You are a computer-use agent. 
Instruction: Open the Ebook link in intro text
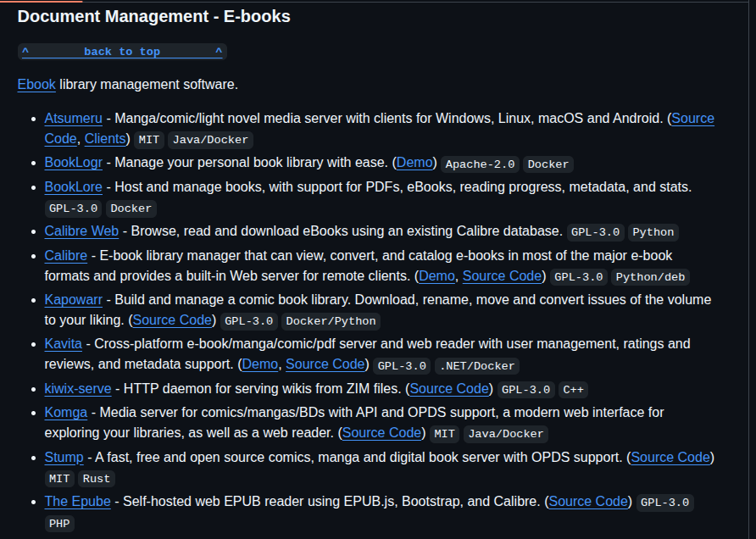click(x=36, y=85)
